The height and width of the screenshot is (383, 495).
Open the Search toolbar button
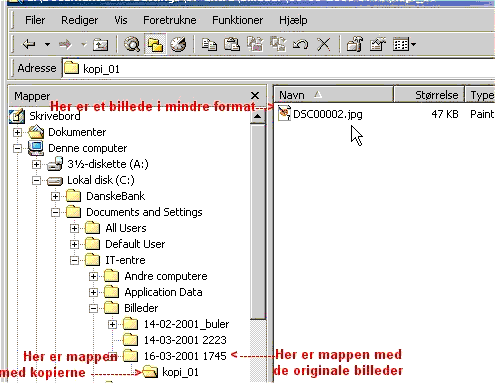pos(132,44)
